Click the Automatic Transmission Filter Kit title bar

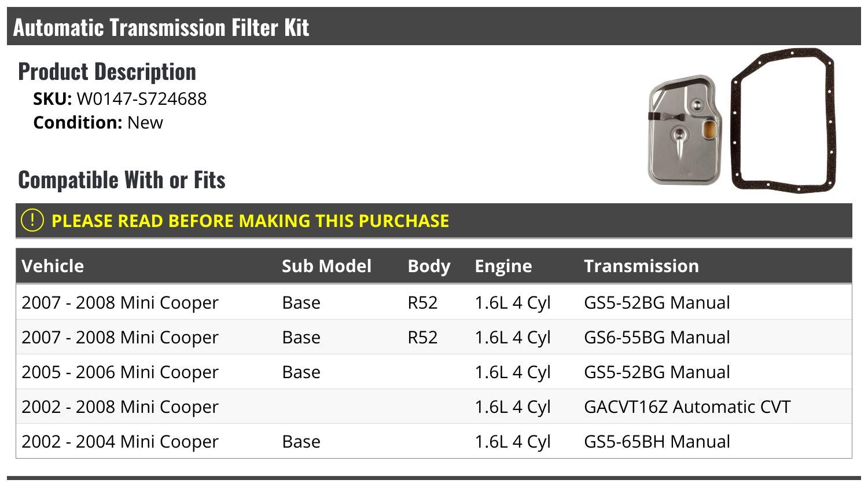click(433, 27)
